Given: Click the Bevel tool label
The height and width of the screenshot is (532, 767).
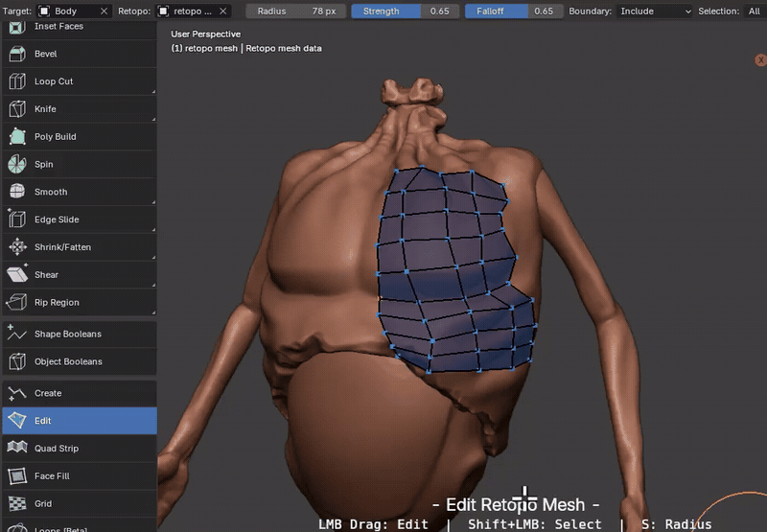Looking at the screenshot, I should click(45, 54).
